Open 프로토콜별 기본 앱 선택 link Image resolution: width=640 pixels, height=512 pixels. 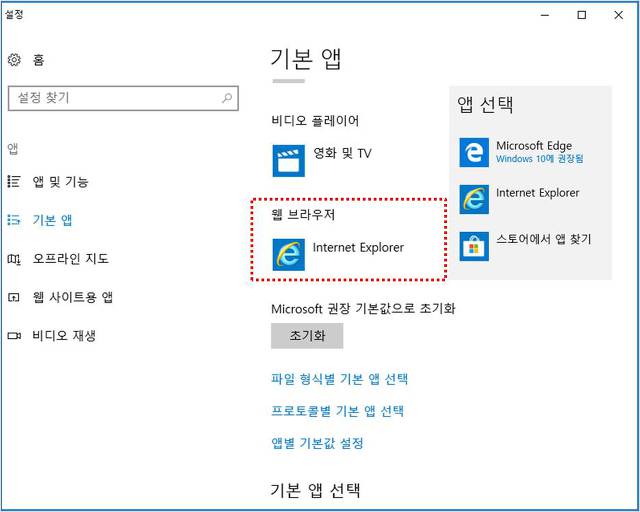338,411
